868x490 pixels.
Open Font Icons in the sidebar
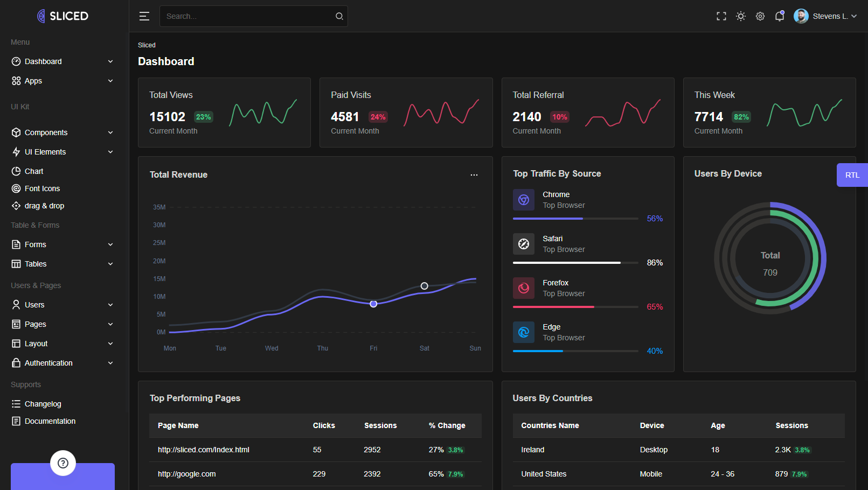coord(42,188)
